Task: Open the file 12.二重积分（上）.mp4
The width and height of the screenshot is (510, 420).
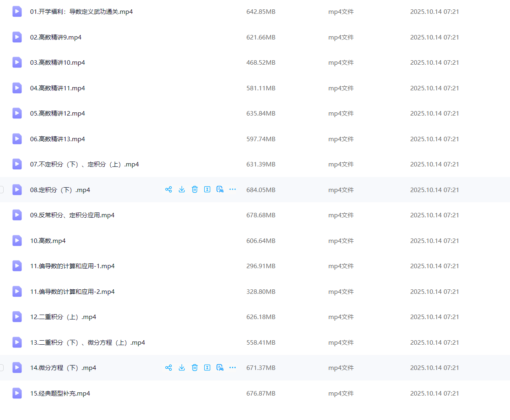Action: click(x=63, y=317)
